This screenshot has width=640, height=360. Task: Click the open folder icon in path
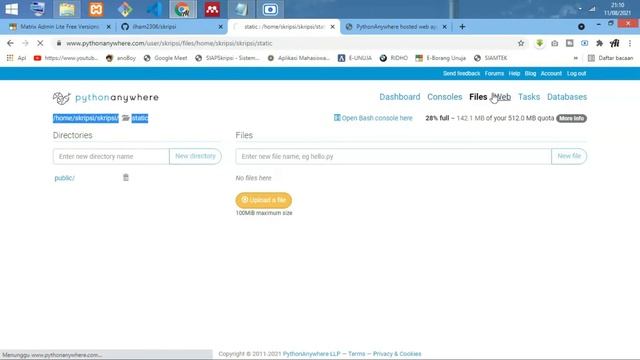click(125, 118)
